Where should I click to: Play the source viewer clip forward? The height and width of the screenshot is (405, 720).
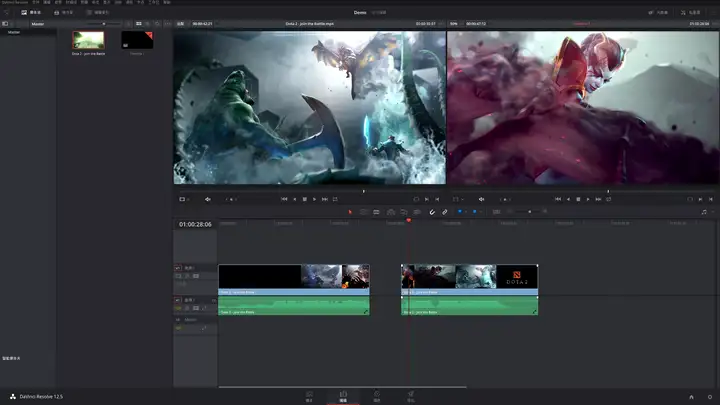point(314,199)
